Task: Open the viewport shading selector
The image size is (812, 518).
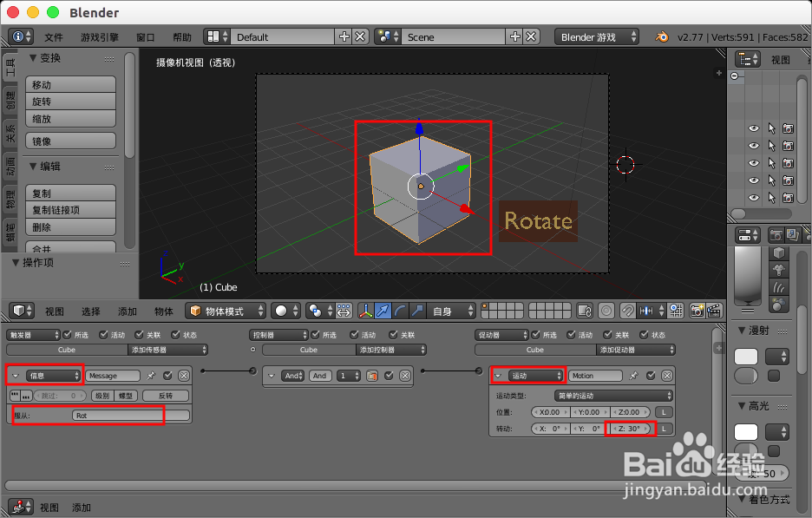Action: pyautogui.click(x=286, y=311)
